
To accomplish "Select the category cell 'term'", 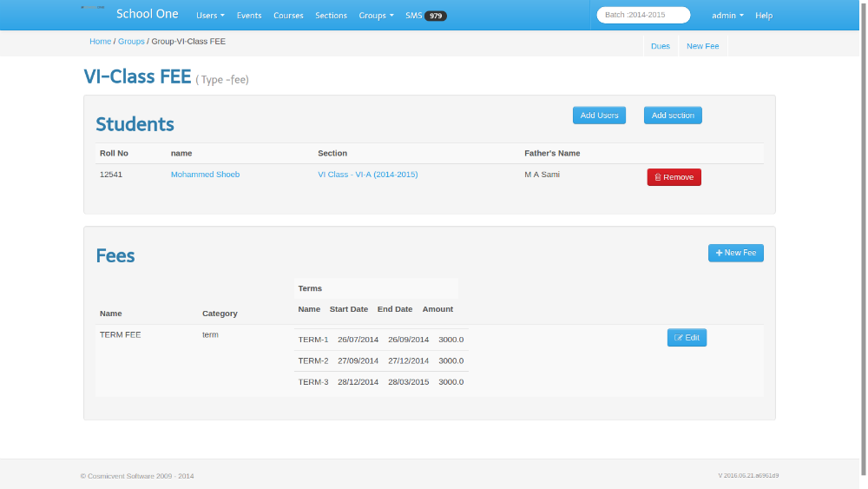I will pyautogui.click(x=210, y=335).
